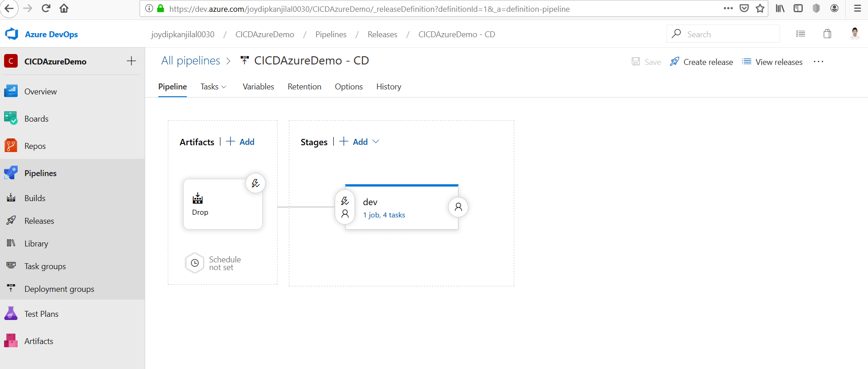Click the continuous deployment trigger on Drop artifact
The image size is (868, 369).
[256, 183]
